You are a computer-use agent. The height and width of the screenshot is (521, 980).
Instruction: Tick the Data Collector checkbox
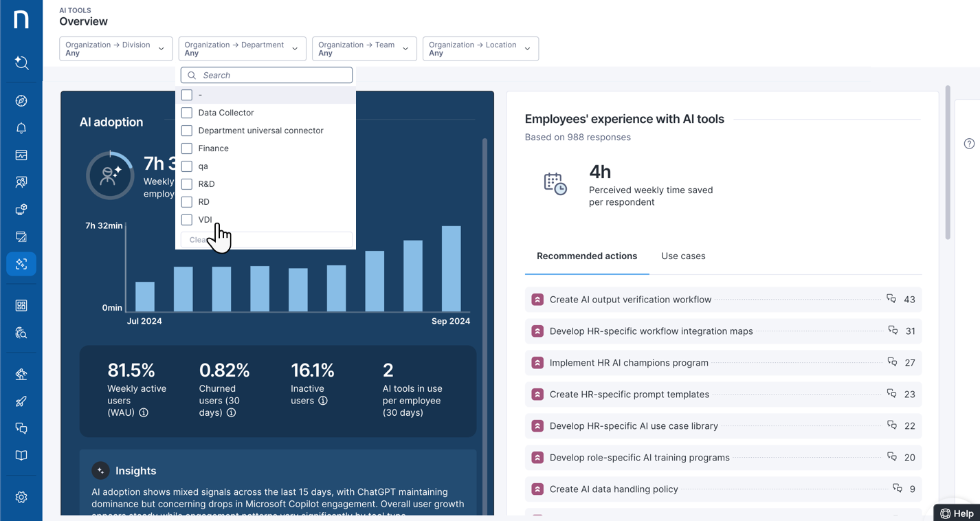(x=187, y=113)
